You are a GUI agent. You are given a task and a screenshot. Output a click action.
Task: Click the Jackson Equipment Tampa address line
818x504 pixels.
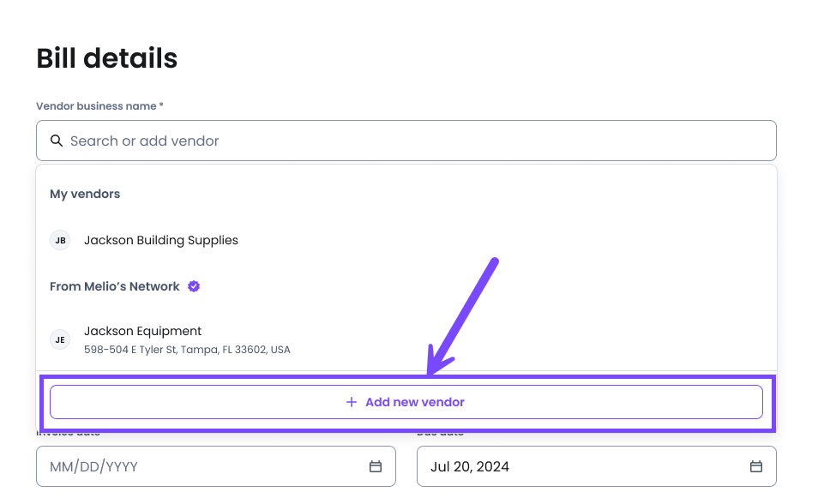(187, 350)
